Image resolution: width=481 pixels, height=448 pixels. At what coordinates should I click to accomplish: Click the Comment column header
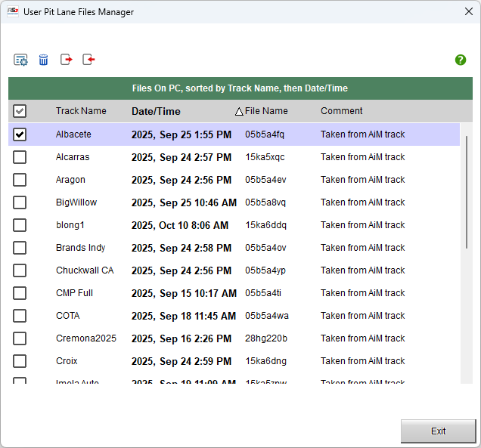[x=341, y=111]
